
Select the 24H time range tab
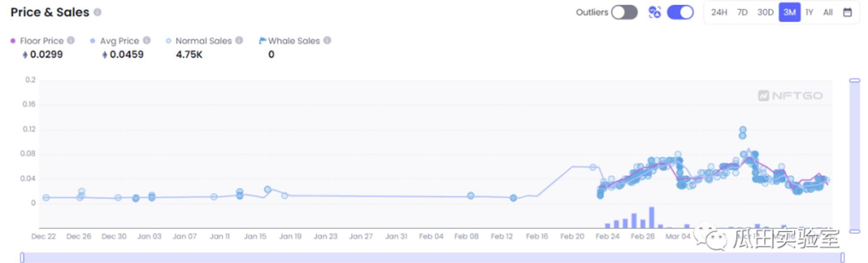719,12
